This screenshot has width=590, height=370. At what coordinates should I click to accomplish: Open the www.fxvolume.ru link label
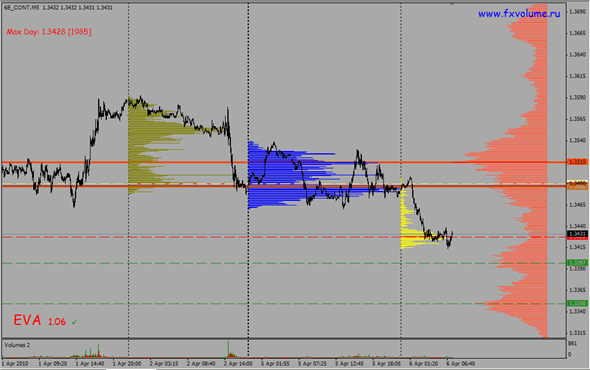(519, 14)
